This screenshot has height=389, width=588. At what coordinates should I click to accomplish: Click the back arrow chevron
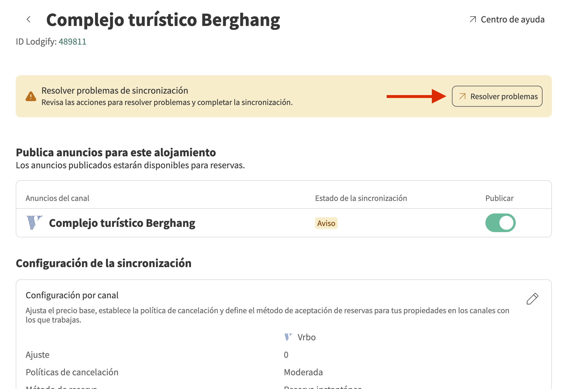tap(29, 20)
